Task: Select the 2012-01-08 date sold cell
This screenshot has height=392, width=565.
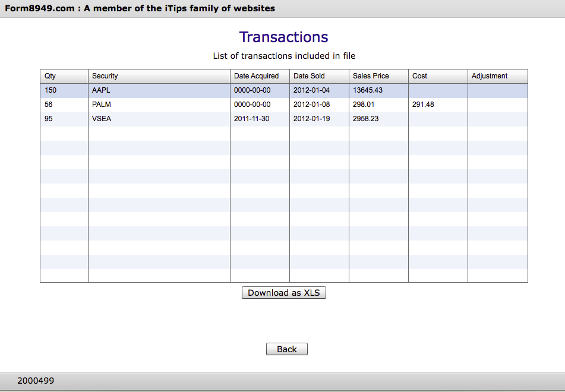Action: (319, 105)
